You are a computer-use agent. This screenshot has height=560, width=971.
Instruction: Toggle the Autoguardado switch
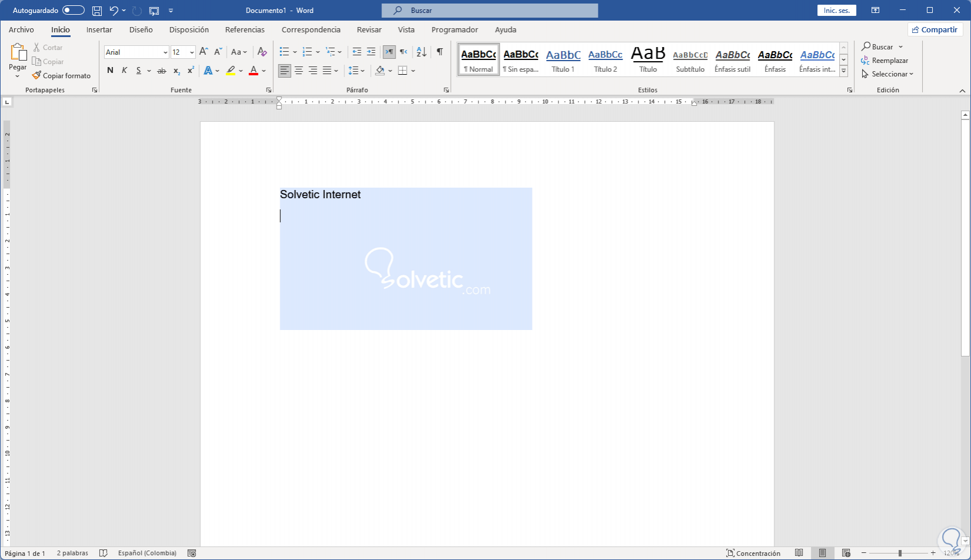[x=74, y=11]
